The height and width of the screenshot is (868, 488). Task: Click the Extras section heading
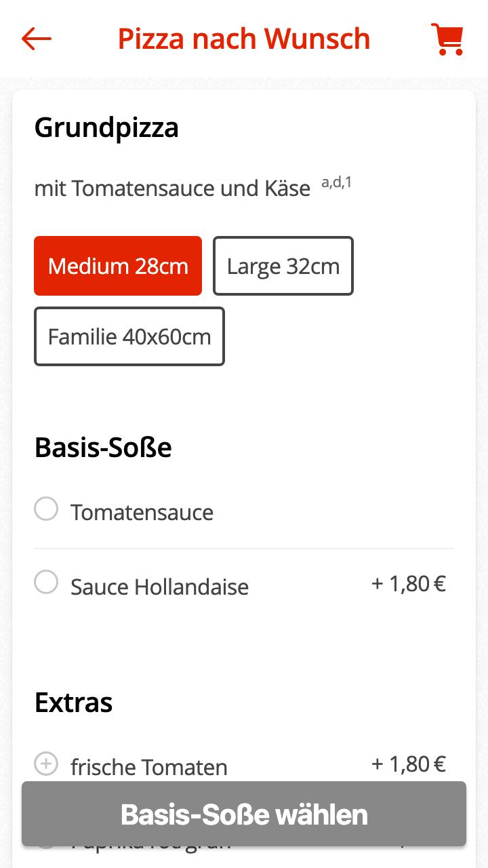click(73, 703)
